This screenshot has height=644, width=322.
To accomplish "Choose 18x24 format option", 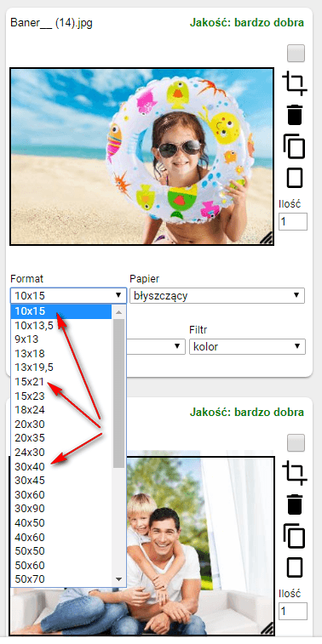I will pyautogui.click(x=61, y=410).
